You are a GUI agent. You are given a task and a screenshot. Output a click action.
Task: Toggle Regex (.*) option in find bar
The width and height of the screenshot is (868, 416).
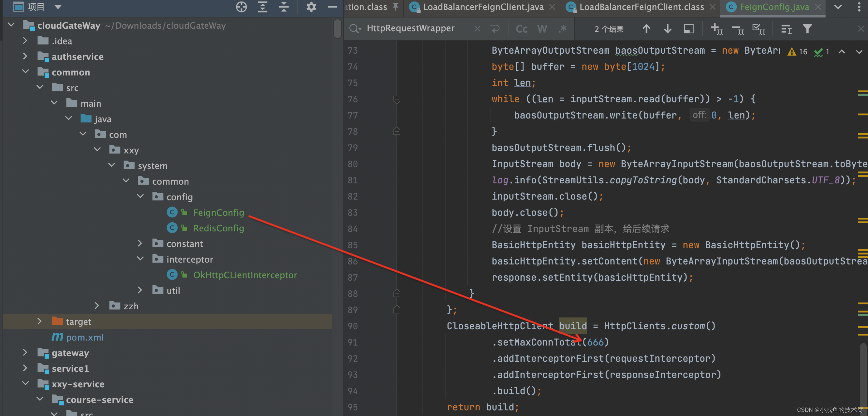[x=563, y=29]
